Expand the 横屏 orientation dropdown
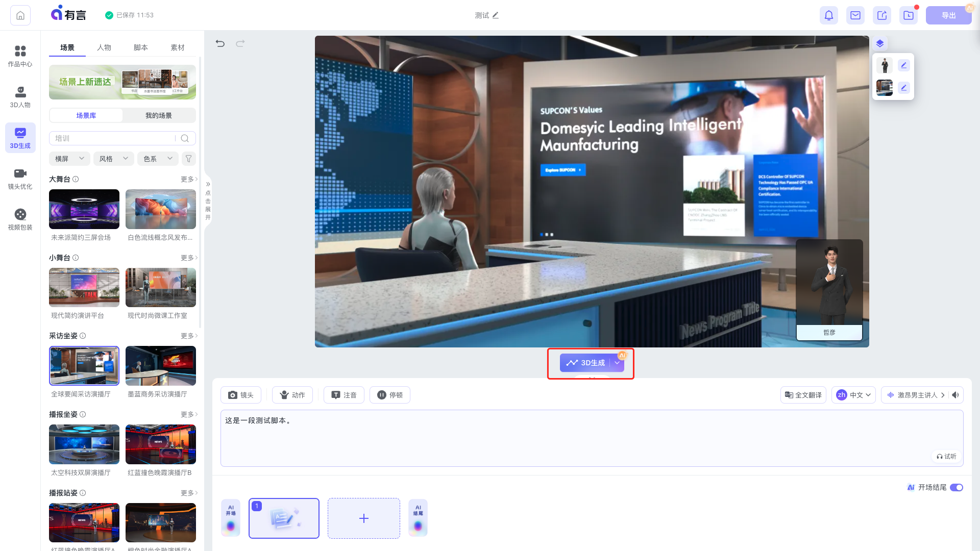 (x=70, y=158)
